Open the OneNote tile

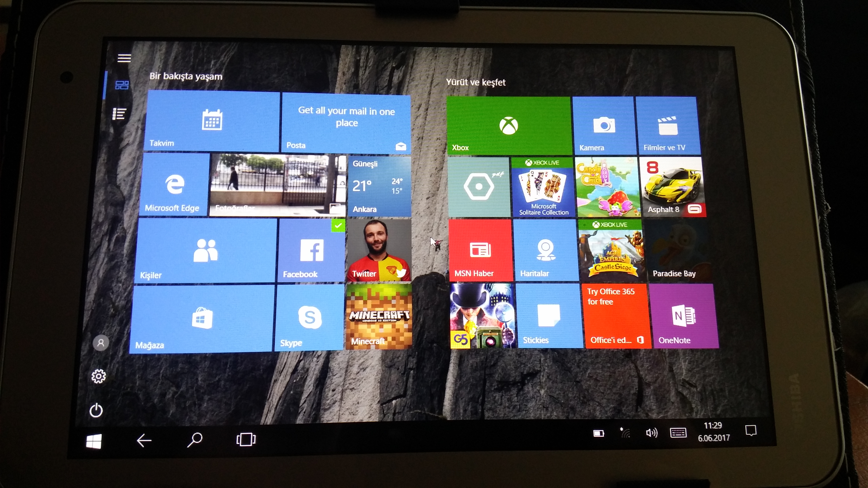click(x=684, y=316)
